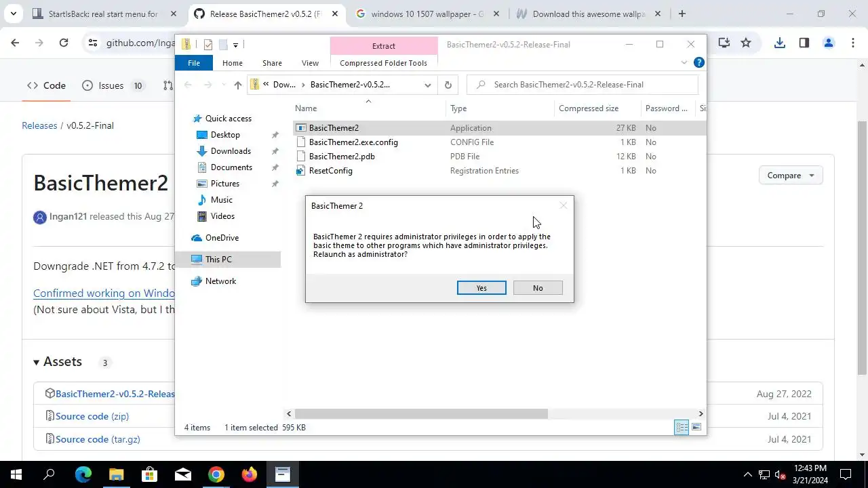Reload the Chrome page

coord(64,43)
